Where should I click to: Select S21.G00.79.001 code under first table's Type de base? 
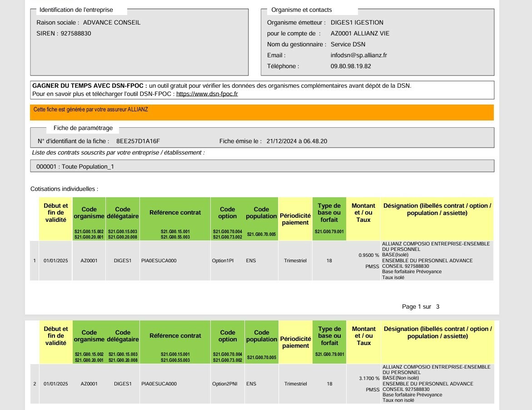(329, 232)
